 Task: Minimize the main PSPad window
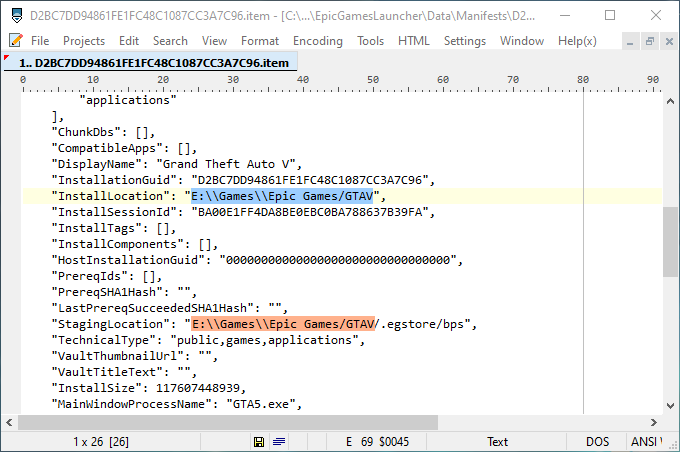tap(565, 16)
